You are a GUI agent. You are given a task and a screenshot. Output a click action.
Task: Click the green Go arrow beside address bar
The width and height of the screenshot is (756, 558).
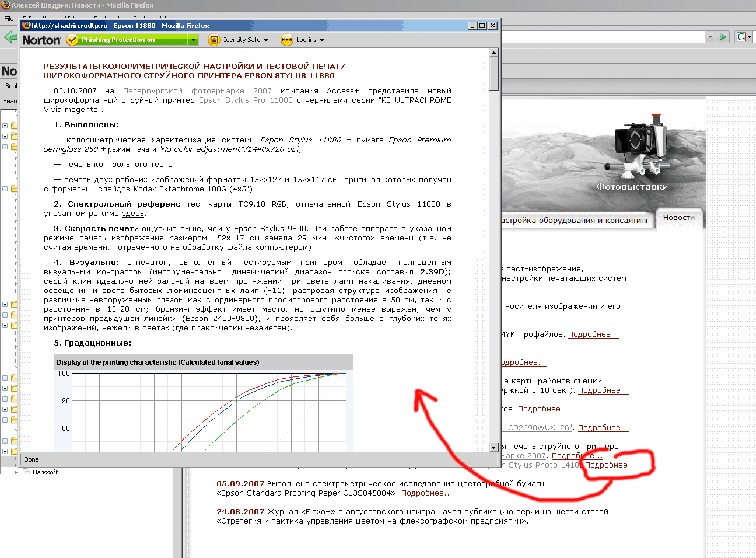pyautogui.click(x=723, y=37)
